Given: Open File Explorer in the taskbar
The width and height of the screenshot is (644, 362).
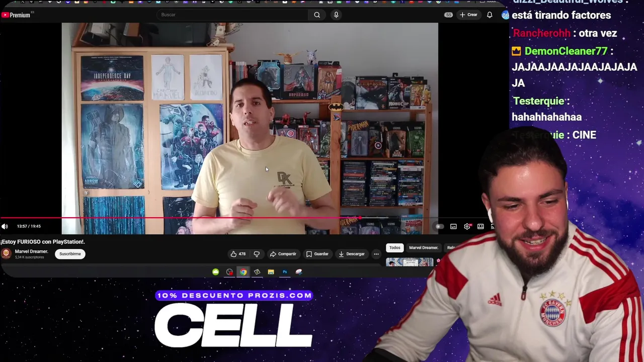Looking at the screenshot, I should 271,272.
